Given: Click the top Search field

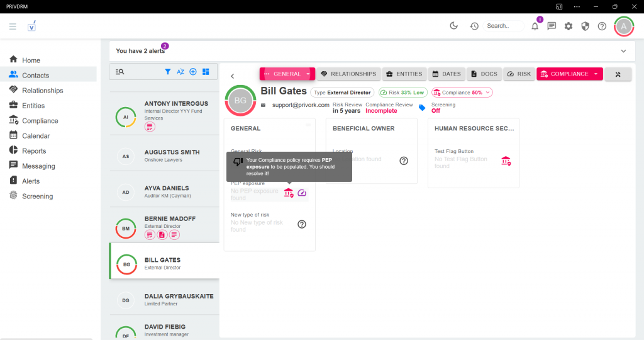Looking at the screenshot, I should click(503, 26).
